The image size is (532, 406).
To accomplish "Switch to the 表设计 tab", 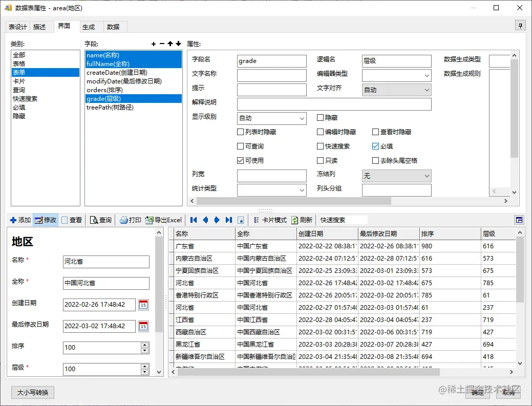I will point(17,27).
